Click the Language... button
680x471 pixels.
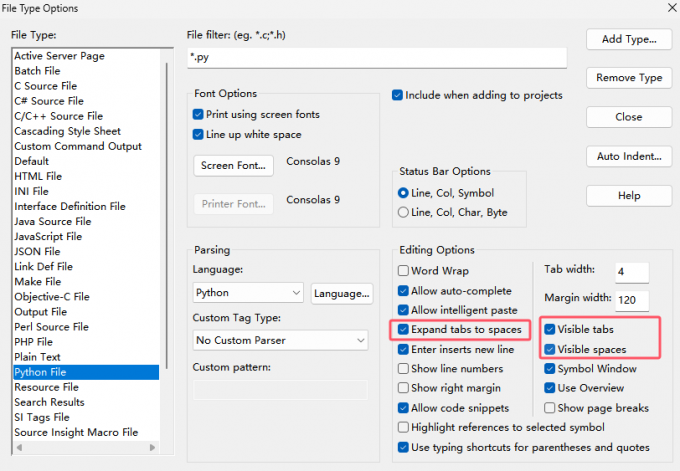click(341, 293)
